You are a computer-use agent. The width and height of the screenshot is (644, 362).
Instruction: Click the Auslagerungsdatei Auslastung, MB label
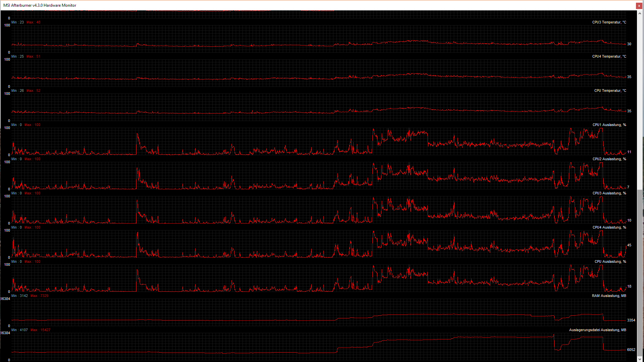pos(597,330)
